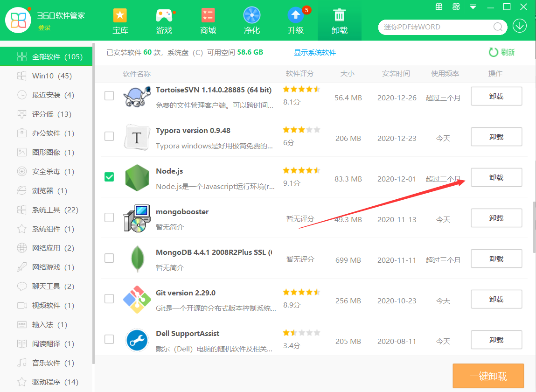Sort by 安装时间 column header
The height and width of the screenshot is (392, 536).
click(396, 74)
